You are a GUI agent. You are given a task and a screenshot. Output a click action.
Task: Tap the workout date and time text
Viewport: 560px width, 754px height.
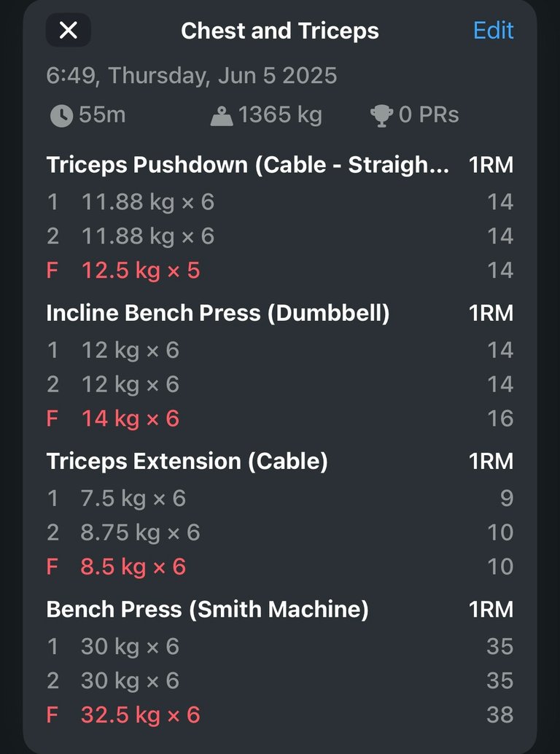[x=192, y=76]
